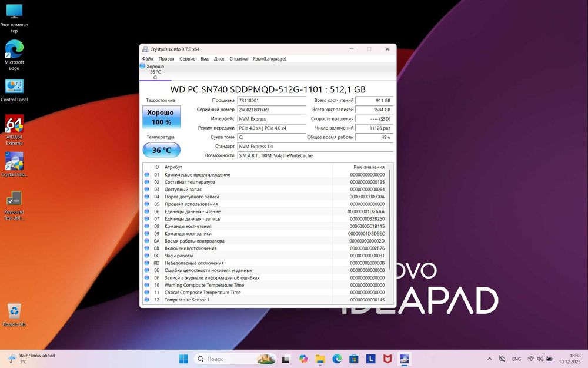
Task: Click CrystalDiskInfo title bar app icon
Action: [x=145, y=49]
